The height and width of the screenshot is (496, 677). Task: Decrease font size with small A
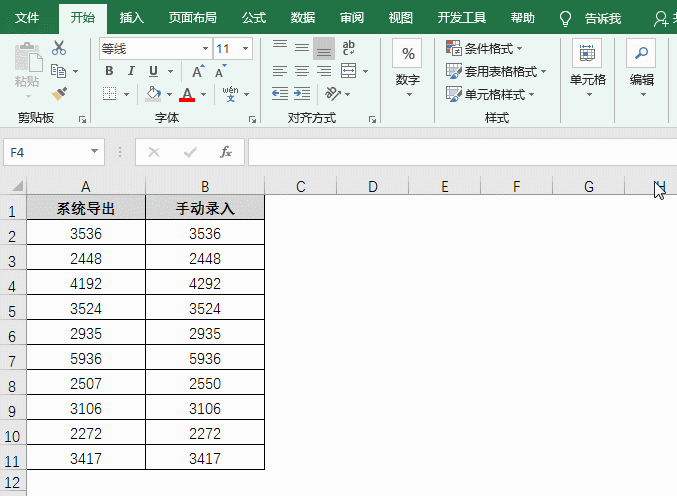(221, 71)
